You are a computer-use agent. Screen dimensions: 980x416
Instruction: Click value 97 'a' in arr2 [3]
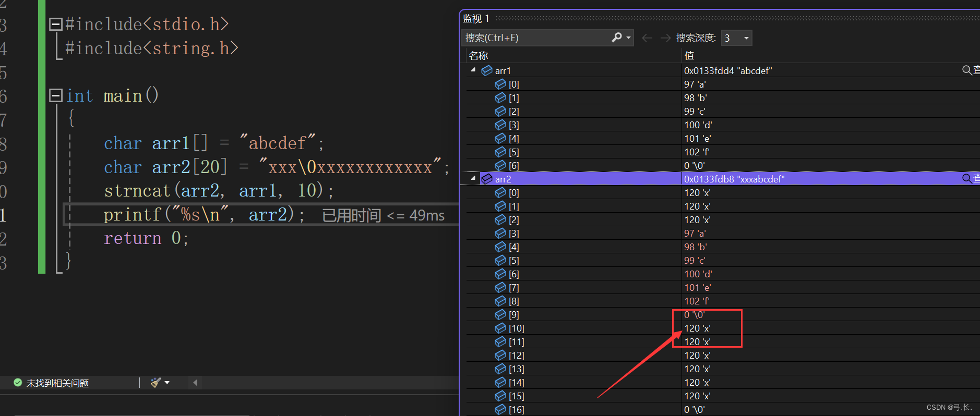tap(695, 233)
